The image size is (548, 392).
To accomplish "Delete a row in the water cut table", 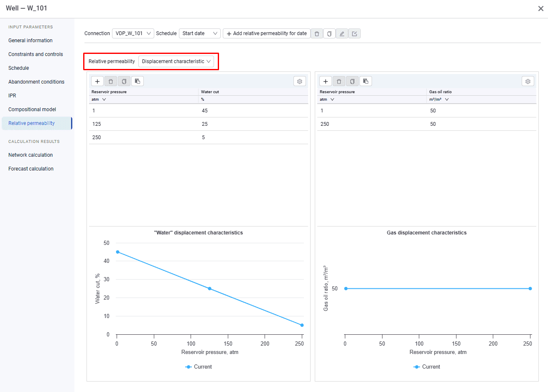I will (111, 81).
